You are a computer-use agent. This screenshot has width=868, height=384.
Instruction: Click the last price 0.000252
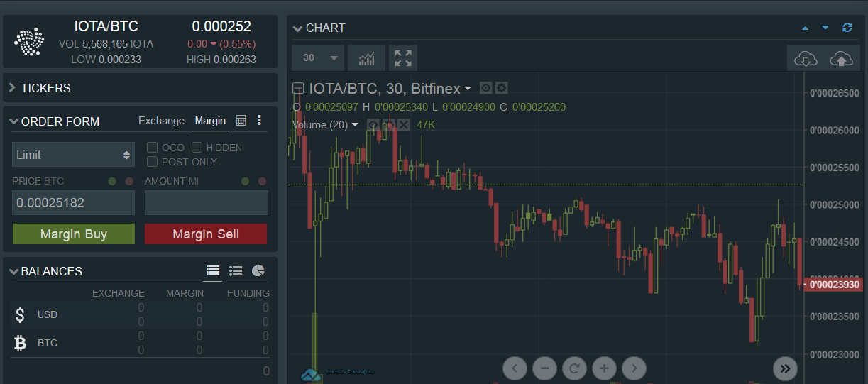[221, 26]
